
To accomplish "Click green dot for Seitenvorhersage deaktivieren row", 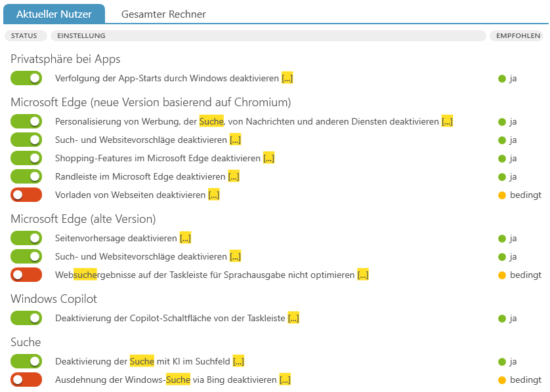I will click(502, 239).
